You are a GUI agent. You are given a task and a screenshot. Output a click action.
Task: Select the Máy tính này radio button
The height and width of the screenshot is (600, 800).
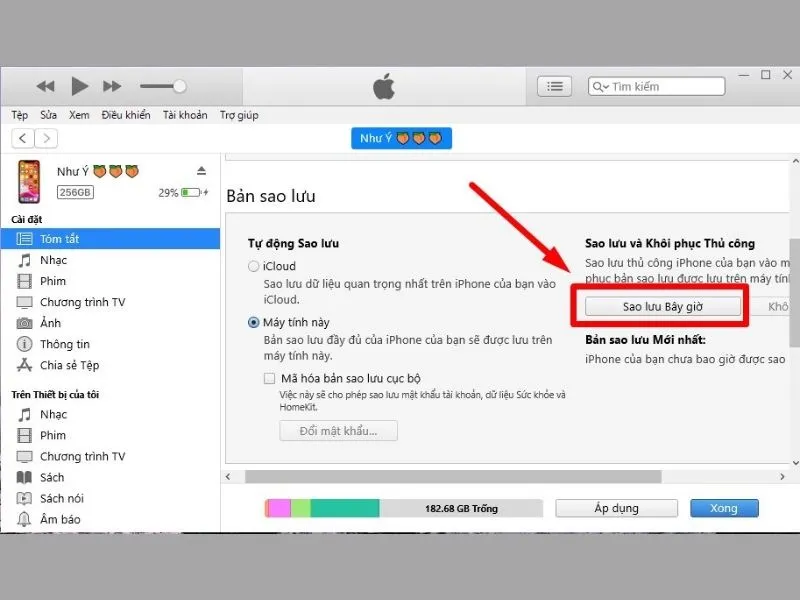[253, 322]
